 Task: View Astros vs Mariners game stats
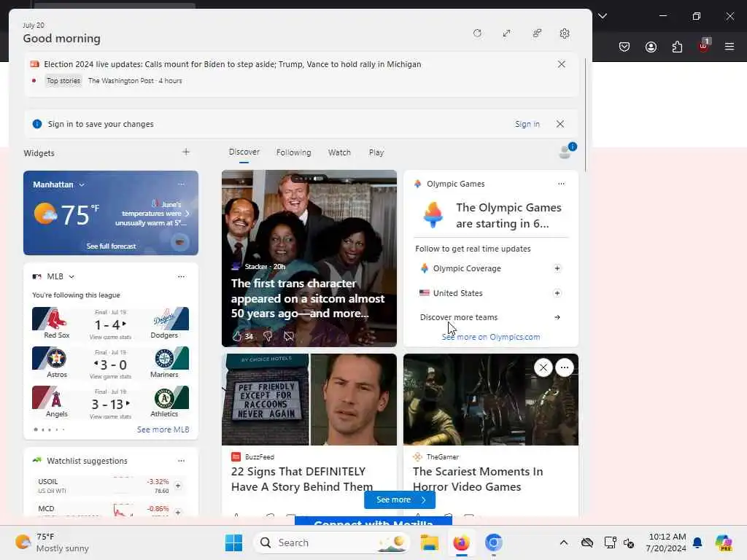pyautogui.click(x=110, y=377)
